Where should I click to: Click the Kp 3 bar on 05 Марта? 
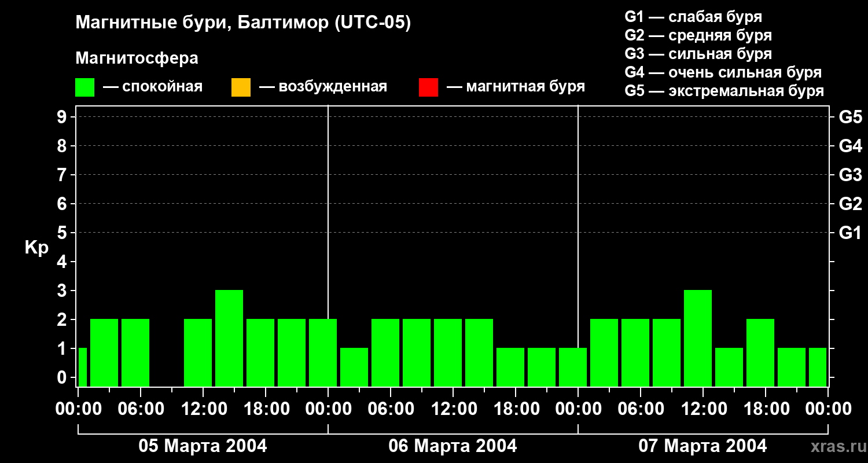click(x=229, y=338)
